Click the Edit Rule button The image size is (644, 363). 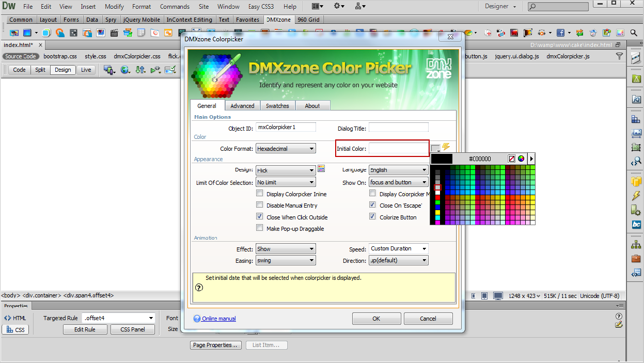pos(85,329)
